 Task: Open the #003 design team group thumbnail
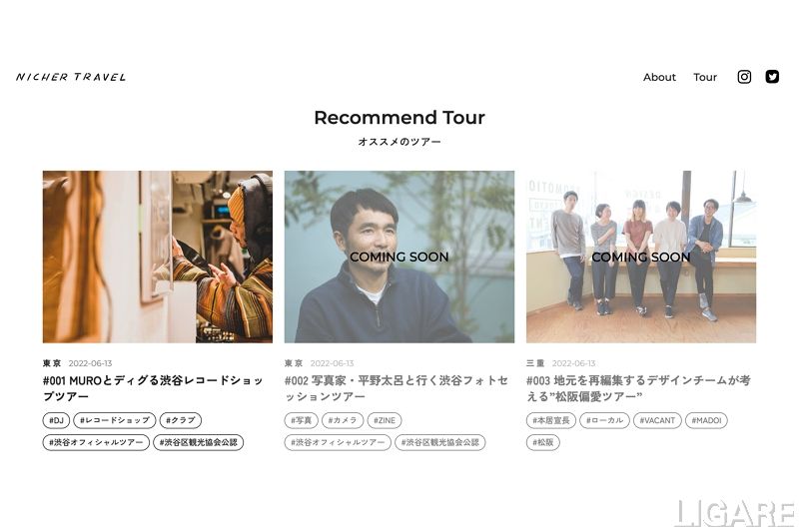(x=641, y=257)
